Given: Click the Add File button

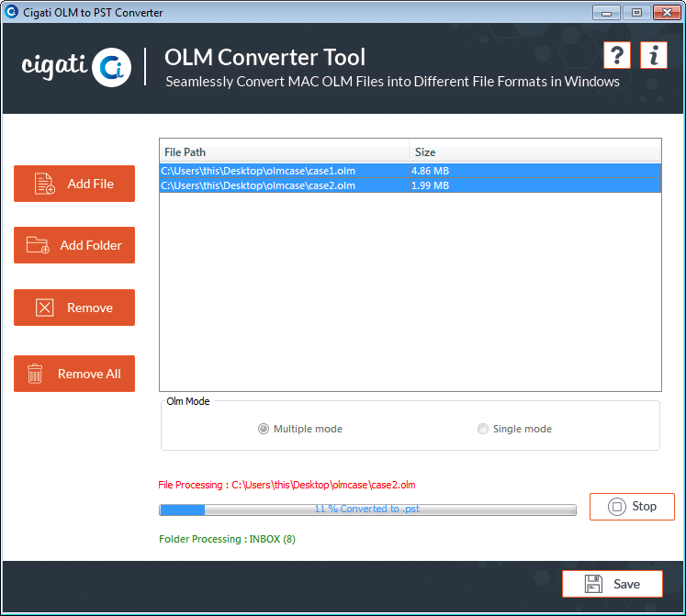Looking at the screenshot, I should (74, 184).
